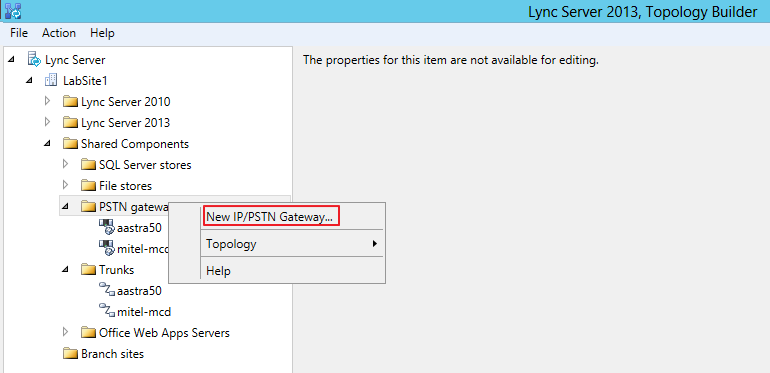The image size is (770, 373).
Task: Choose New IP/PSTN Gateway from context menu
Action: (x=292, y=216)
